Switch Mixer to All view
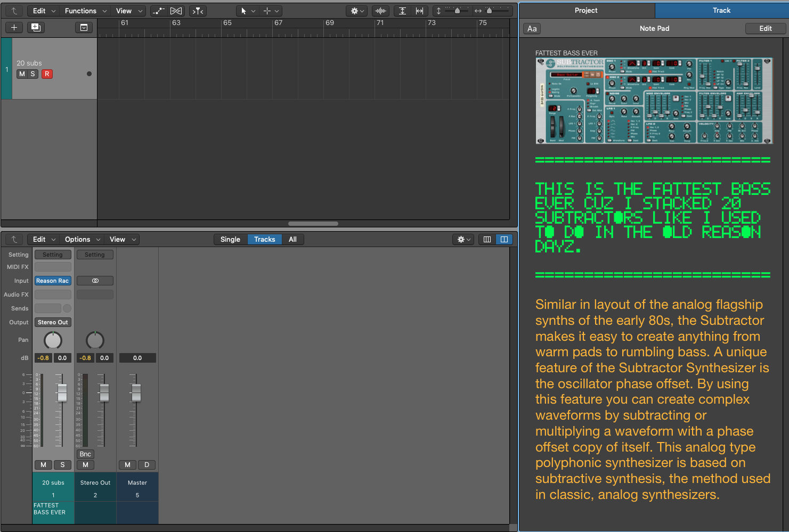The height and width of the screenshot is (532, 789). click(292, 239)
